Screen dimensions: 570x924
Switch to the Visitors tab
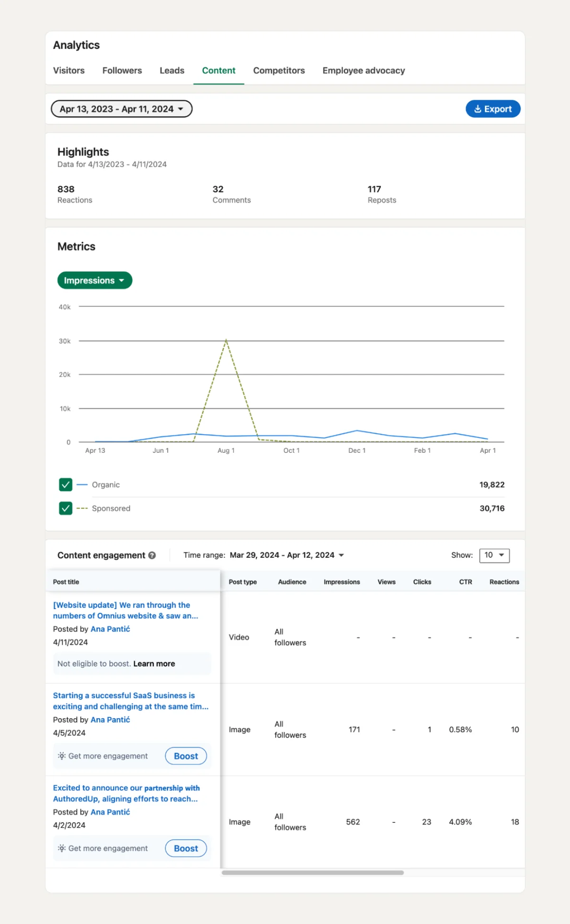tap(69, 70)
